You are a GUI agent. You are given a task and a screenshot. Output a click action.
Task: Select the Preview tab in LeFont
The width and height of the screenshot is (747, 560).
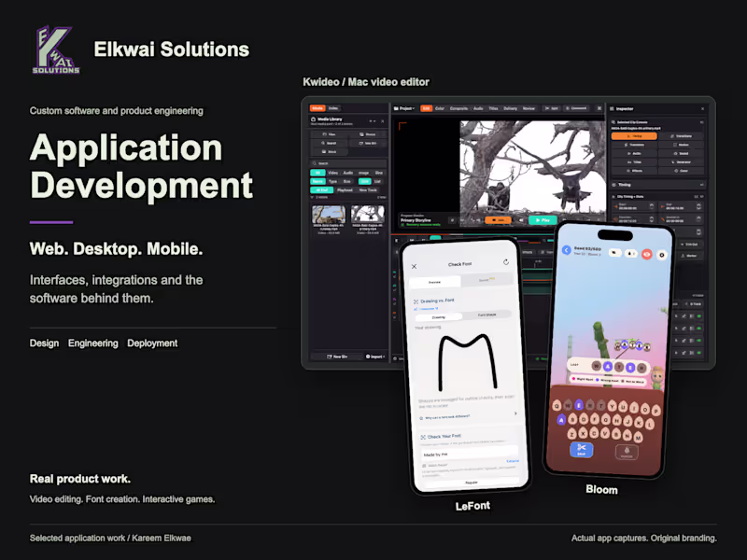coord(434,282)
